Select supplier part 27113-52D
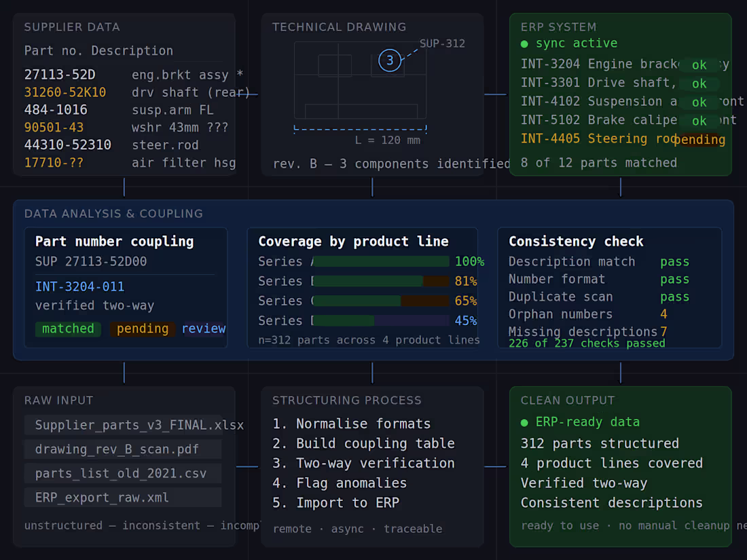The image size is (747, 560). click(x=60, y=75)
